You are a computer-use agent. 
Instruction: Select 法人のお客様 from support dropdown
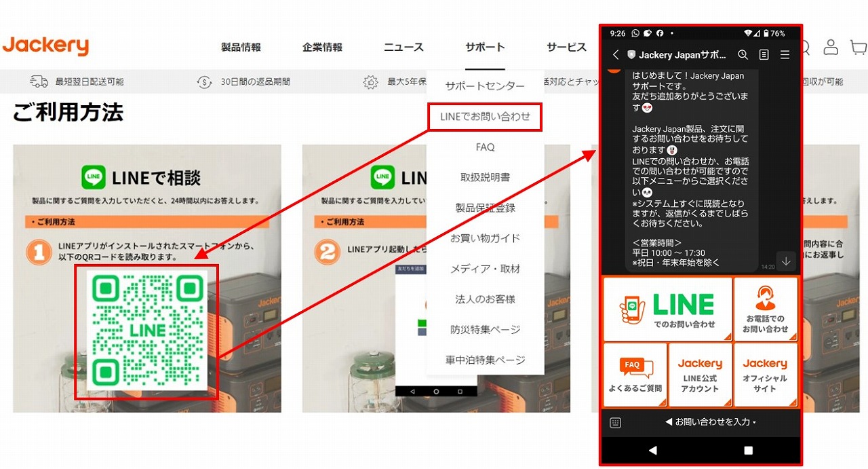point(485,299)
